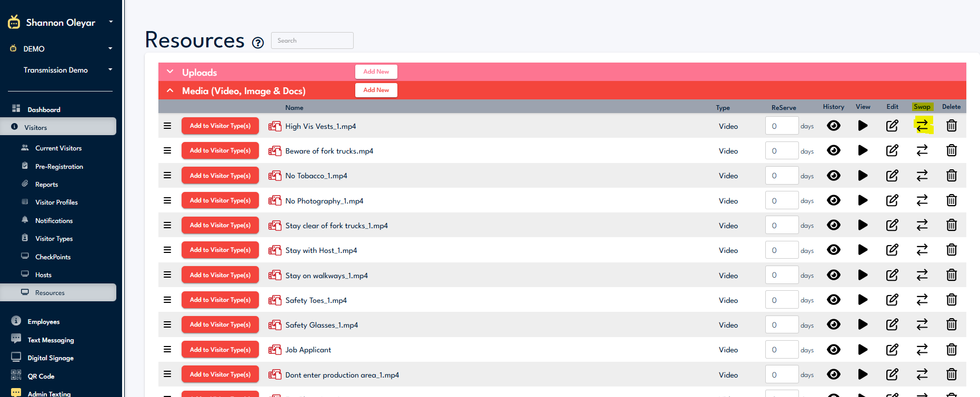Open history eye for Stay on walkways_1.mp4
The height and width of the screenshot is (397, 980).
[834, 275]
